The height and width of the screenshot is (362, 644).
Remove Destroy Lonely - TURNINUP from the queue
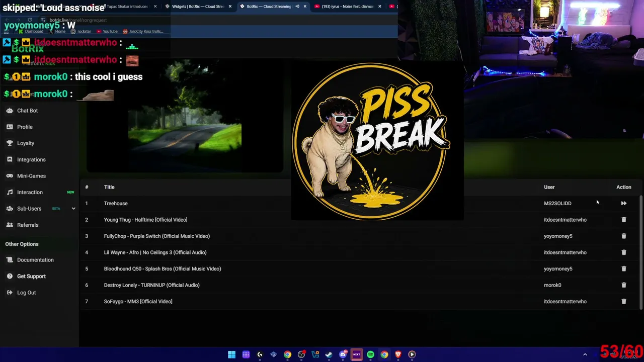point(623,285)
